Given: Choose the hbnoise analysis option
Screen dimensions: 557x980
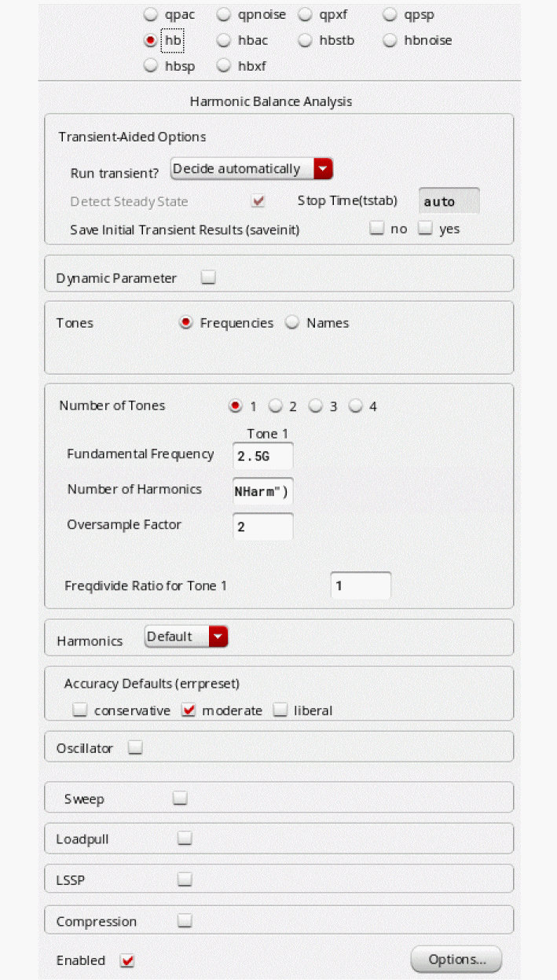Looking at the screenshot, I should point(390,40).
